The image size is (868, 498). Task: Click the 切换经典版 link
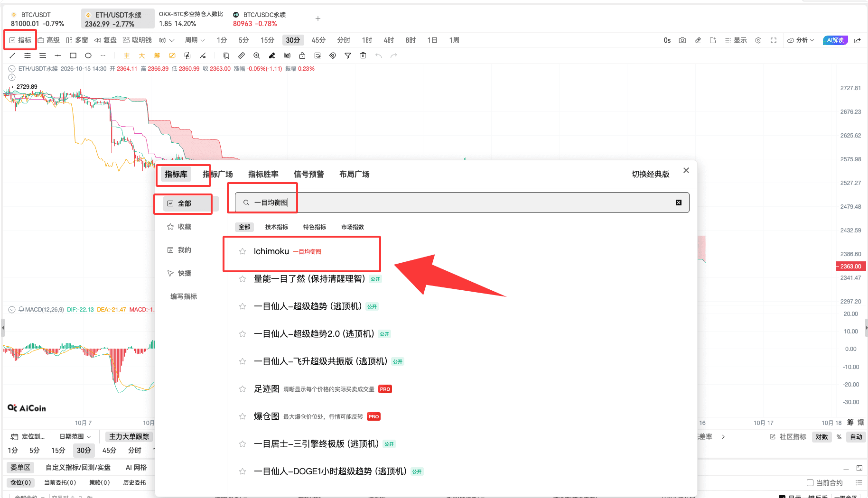tap(651, 174)
